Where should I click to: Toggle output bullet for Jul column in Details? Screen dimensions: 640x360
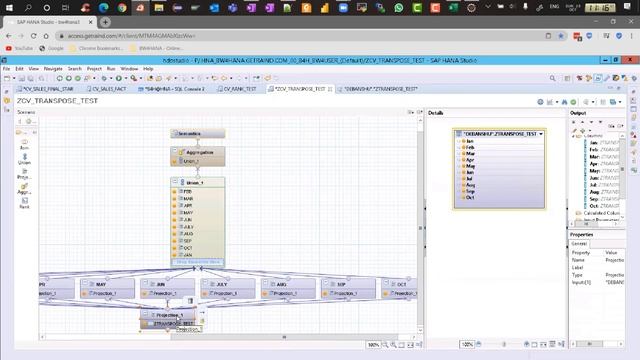pos(463,178)
